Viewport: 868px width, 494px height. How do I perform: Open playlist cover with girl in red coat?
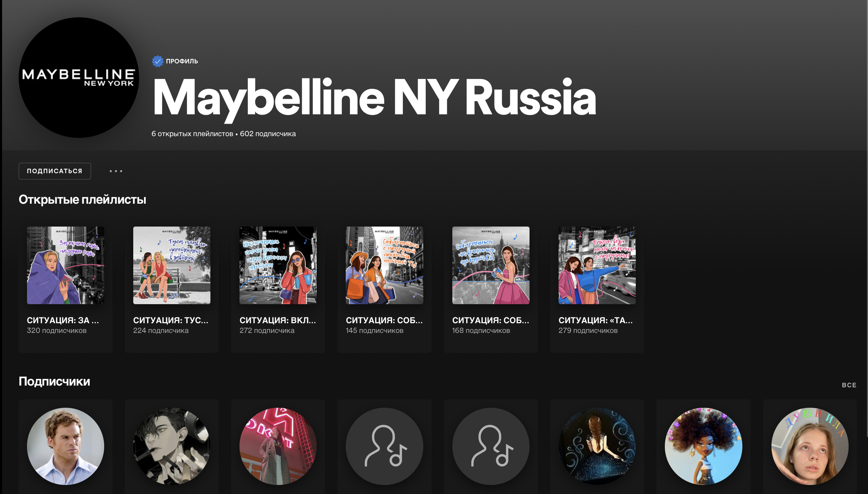(278, 265)
